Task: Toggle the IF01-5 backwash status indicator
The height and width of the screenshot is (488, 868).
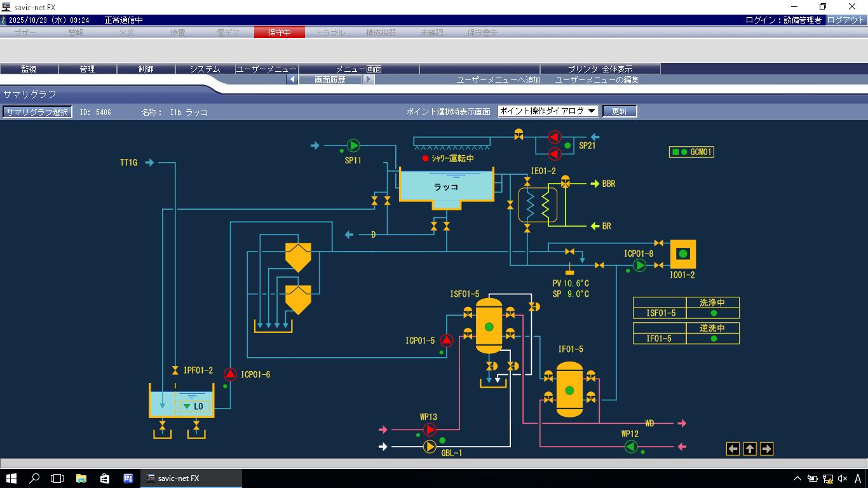Action: [713, 339]
